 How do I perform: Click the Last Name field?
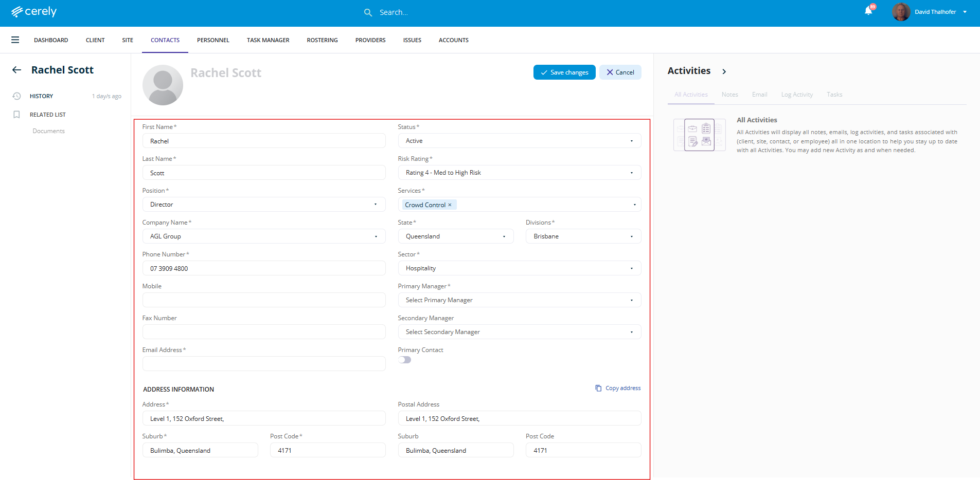(264, 173)
